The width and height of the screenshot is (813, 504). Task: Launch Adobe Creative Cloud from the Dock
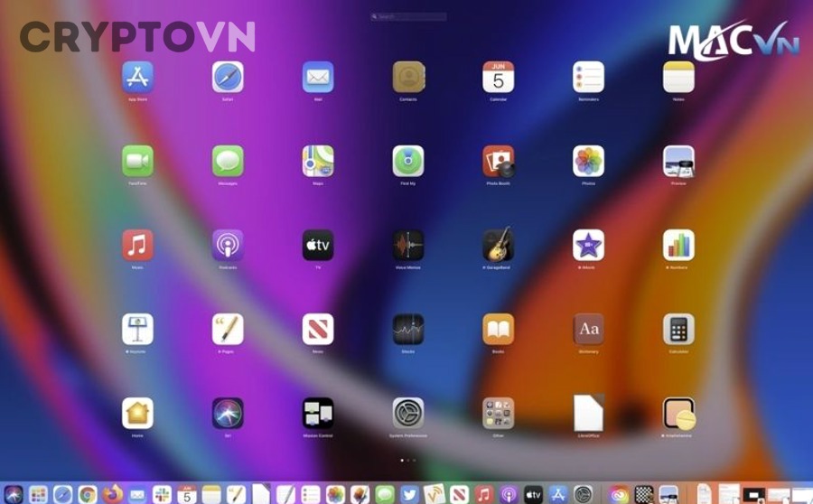[x=619, y=495]
